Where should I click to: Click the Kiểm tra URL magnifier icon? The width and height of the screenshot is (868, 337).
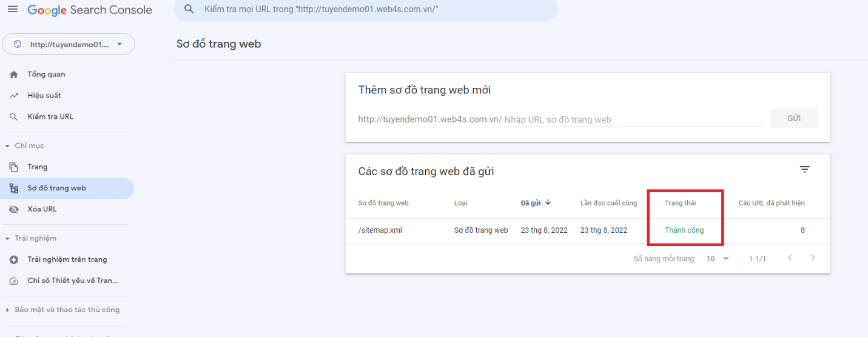[14, 117]
